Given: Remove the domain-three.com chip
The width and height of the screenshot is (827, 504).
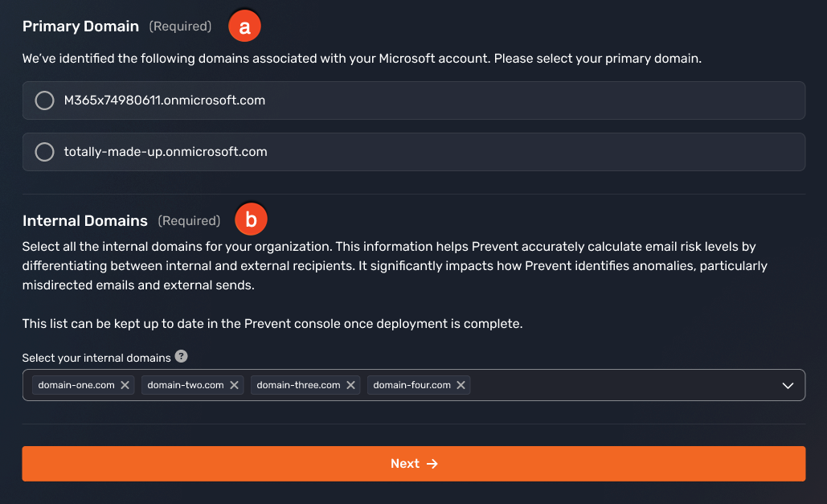Looking at the screenshot, I should (350, 385).
